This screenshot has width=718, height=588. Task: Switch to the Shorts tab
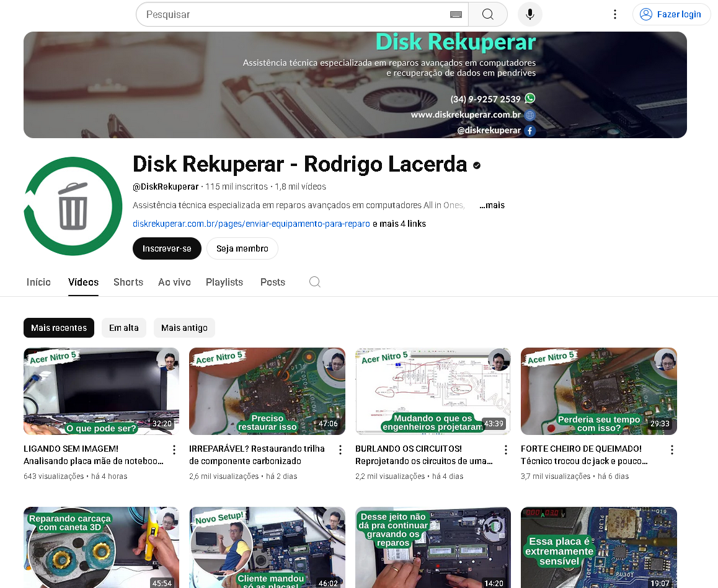[x=128, y=283]
